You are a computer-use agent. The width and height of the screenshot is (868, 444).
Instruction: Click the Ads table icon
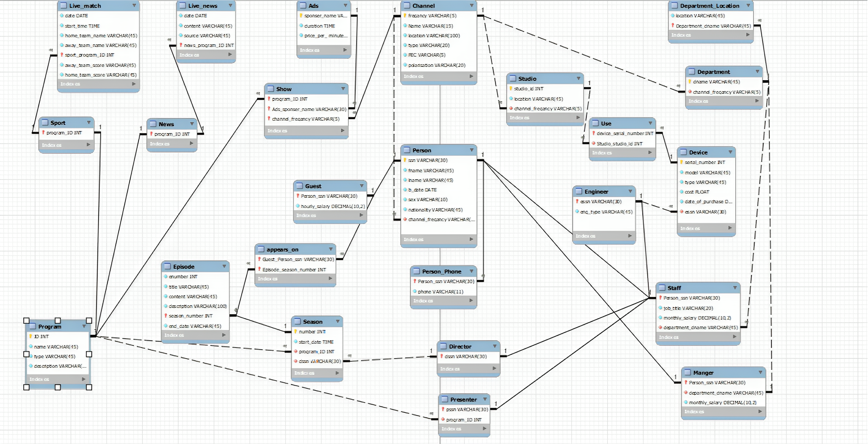click(x=303, y=6)
